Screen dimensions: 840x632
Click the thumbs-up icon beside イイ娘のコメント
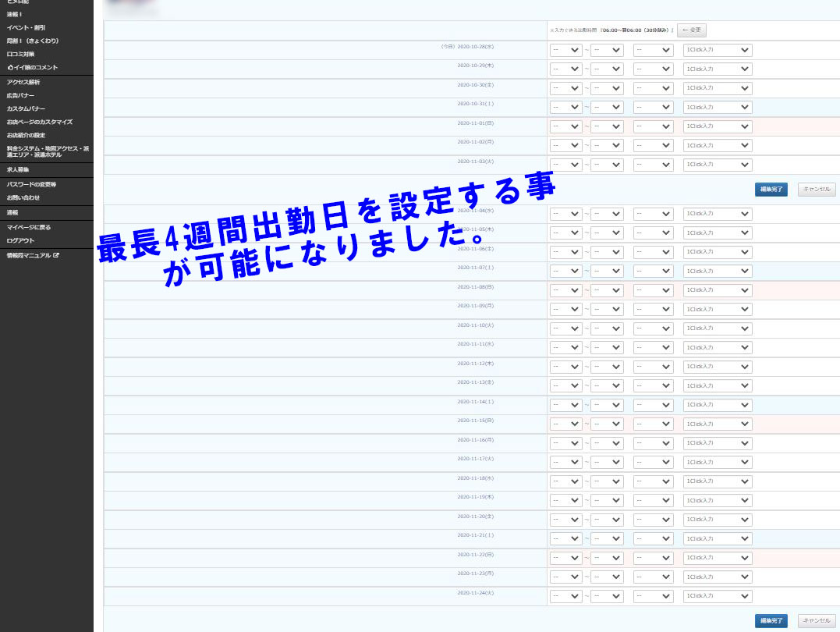click(10, 68)
